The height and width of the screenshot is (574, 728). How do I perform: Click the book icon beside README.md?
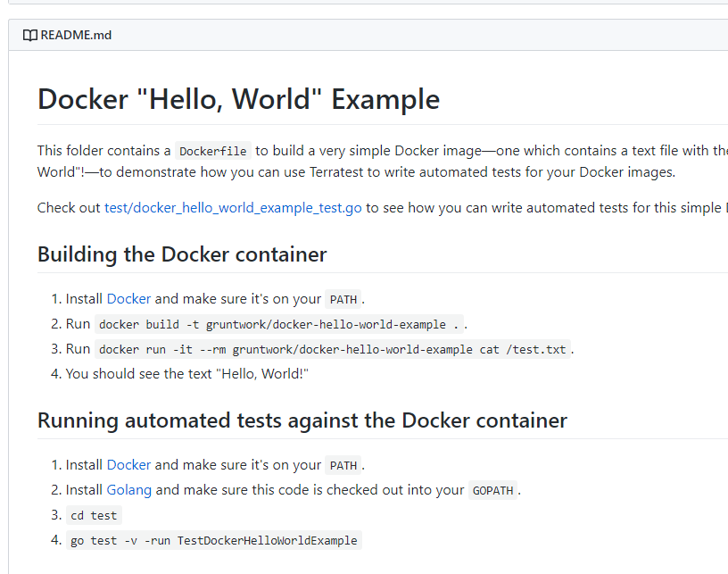pos(30,36)
